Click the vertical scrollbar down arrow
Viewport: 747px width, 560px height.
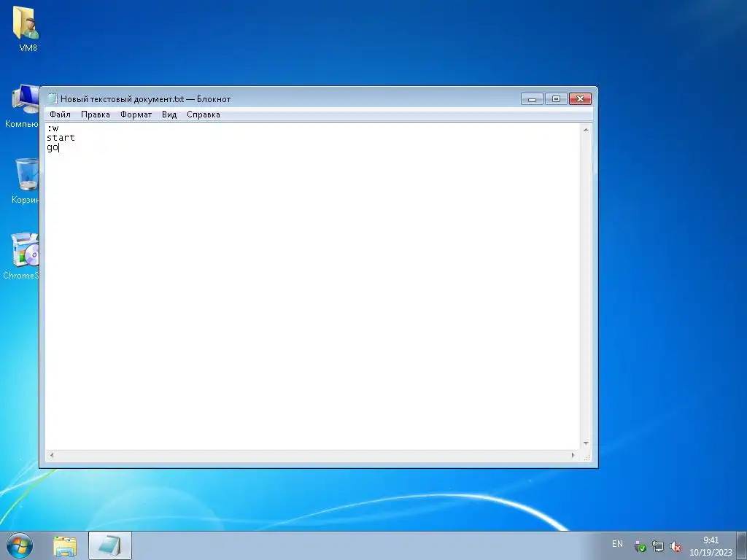click(x=586, y=443)
